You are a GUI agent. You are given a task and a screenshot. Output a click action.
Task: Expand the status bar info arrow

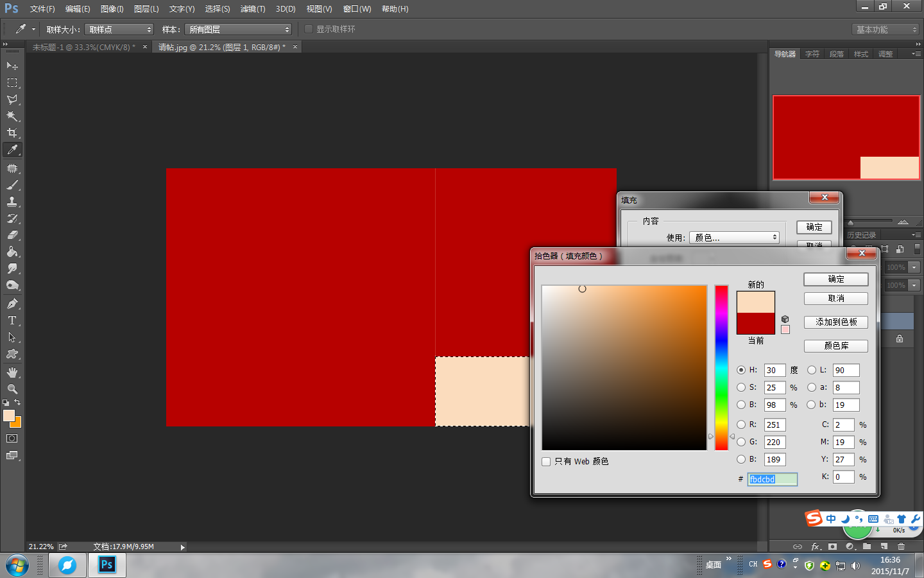coord(183,547)
